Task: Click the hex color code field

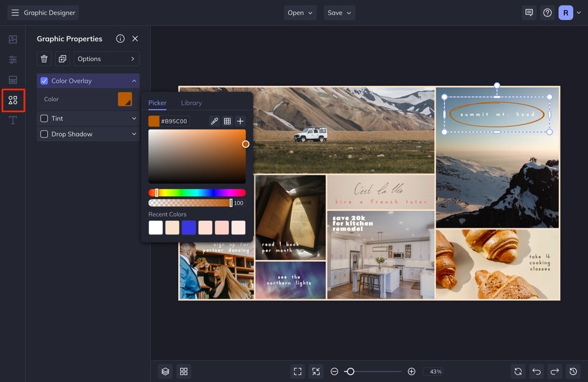Action: pyautogui.click(x=174, y=121)
